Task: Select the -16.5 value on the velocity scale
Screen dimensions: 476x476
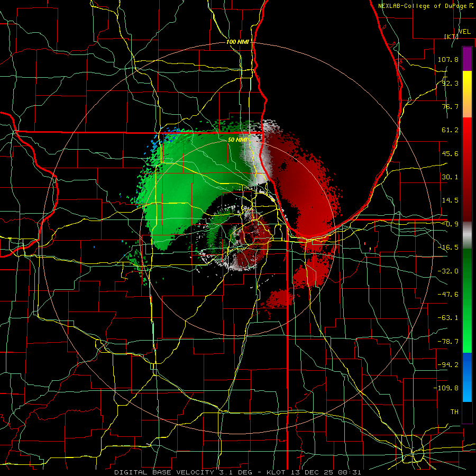Action: tap(448, 248)
